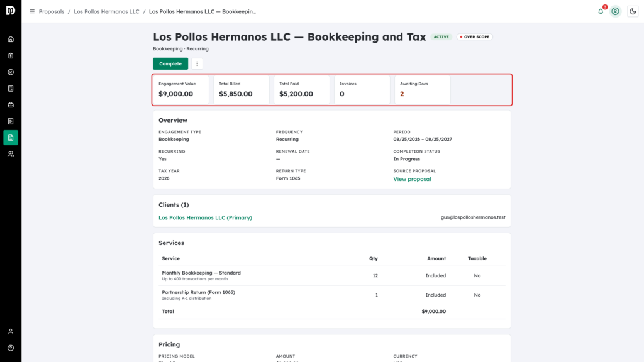The image size is (644, 362).
Task: Click the clipboard icon in the sidebar
Action: tap(11, 56)
